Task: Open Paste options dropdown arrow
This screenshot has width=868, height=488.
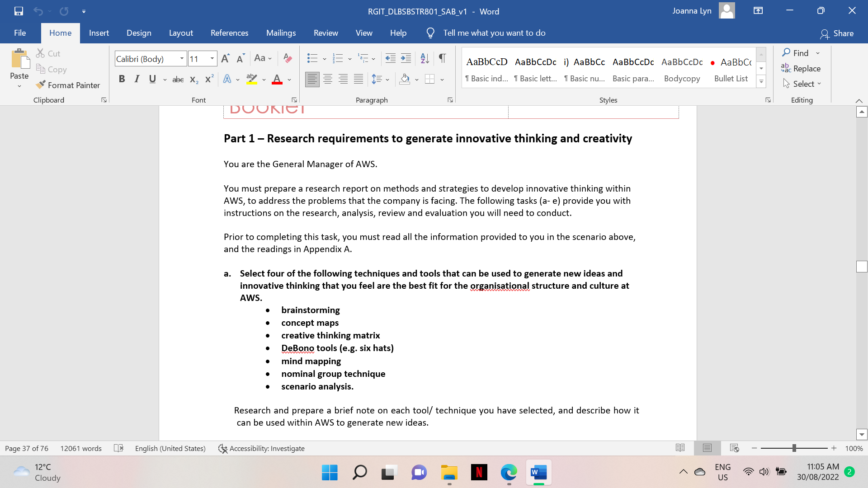Action: [x=19, y=86]
